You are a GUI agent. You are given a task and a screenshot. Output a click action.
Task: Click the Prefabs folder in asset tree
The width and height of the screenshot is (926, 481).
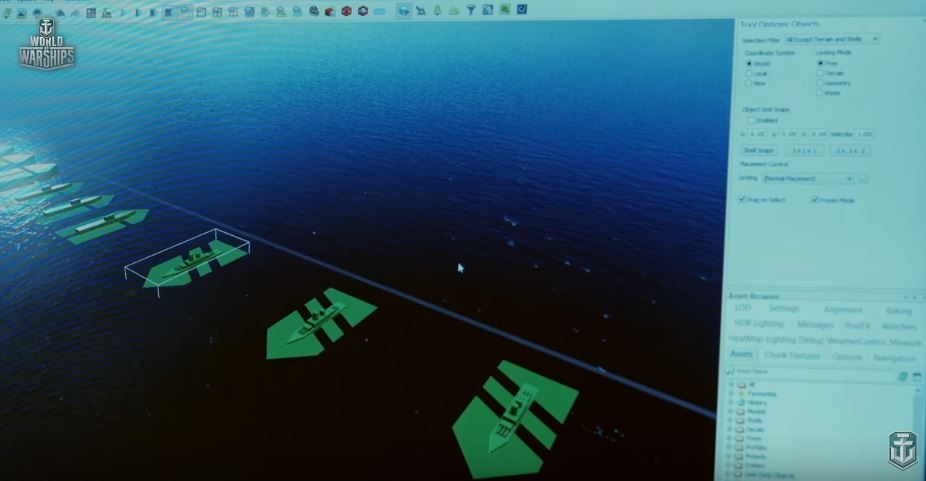point(756,447)
